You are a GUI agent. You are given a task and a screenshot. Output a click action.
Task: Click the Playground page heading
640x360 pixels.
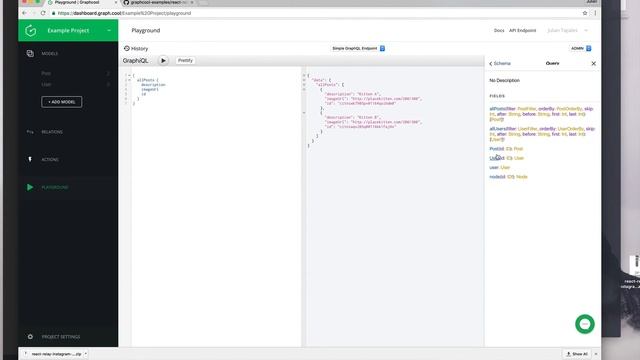coord(146,31)
